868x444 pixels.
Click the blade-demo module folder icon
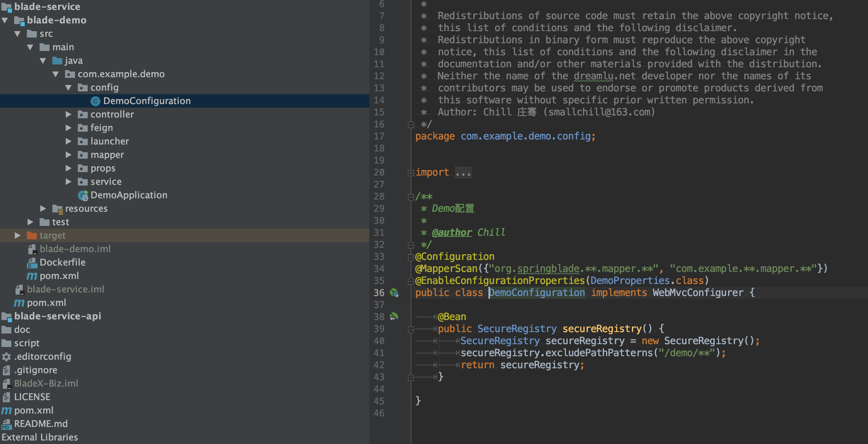coord(19,21)
